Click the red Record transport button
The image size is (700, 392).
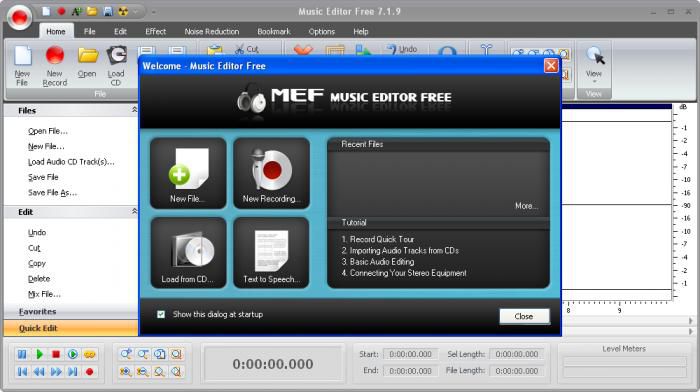pyautogui.click(x=90, y=371)
